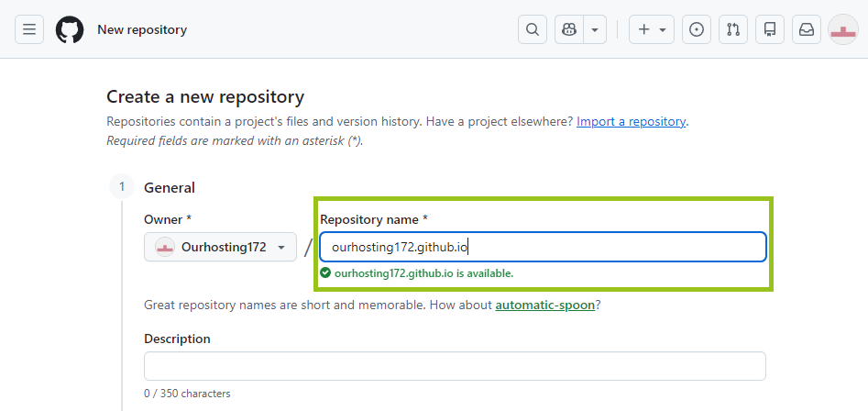Open the plus Create new menu

click(652, 29)
